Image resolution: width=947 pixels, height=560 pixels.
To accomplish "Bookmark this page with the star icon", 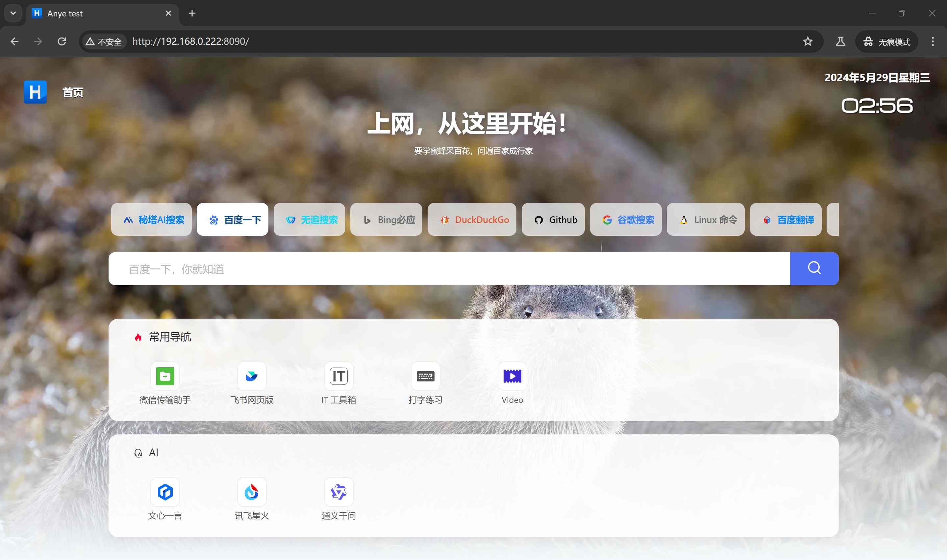I will [x=807, y=41].
